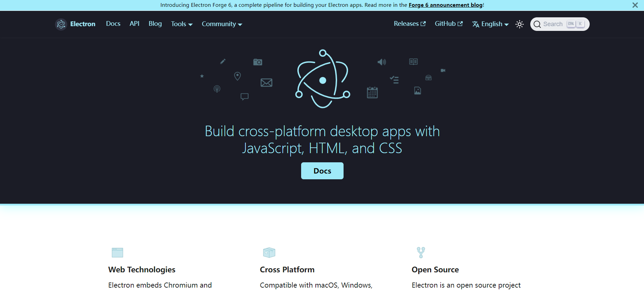Click the star icon in hero
The height and width of the screenshot is (291, 644).
202,76
